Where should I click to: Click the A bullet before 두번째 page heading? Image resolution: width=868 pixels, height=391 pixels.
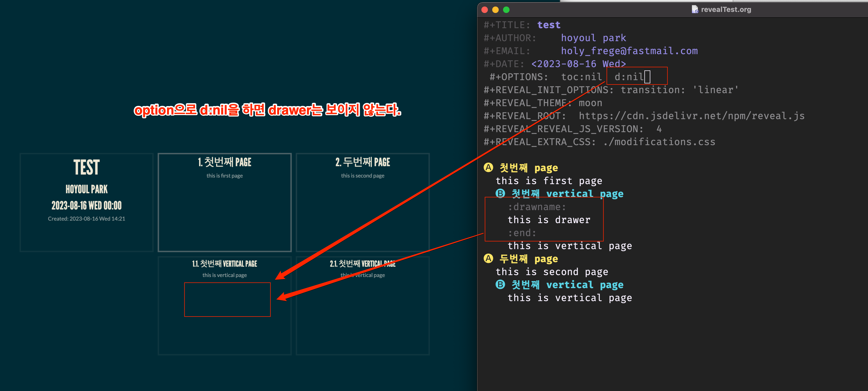488,259
